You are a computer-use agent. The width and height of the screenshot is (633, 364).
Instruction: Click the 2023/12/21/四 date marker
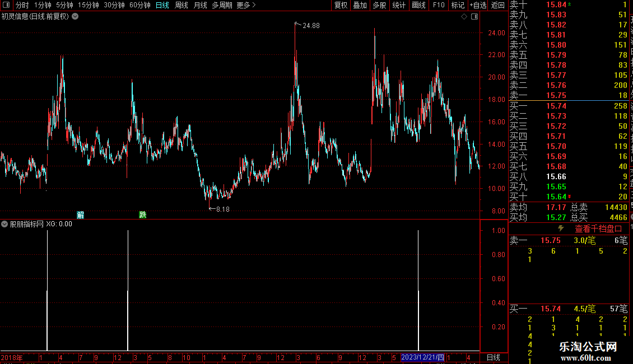click(423, 357)
